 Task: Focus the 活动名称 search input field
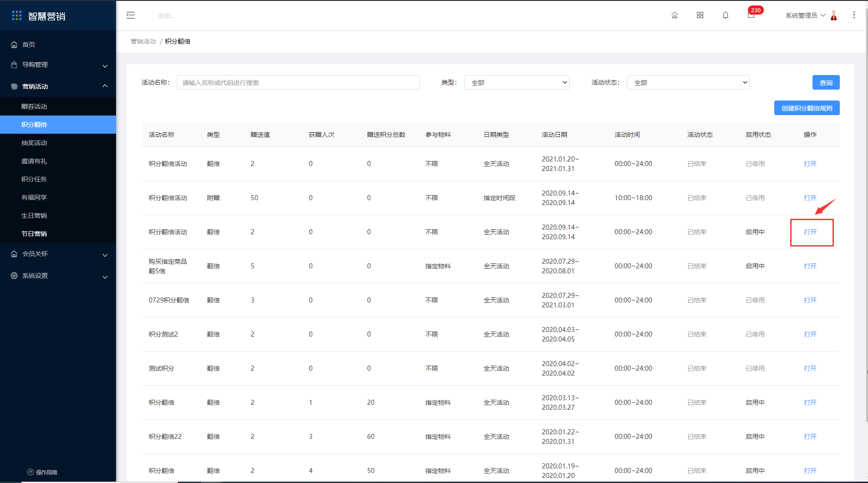tap(298, 82)
